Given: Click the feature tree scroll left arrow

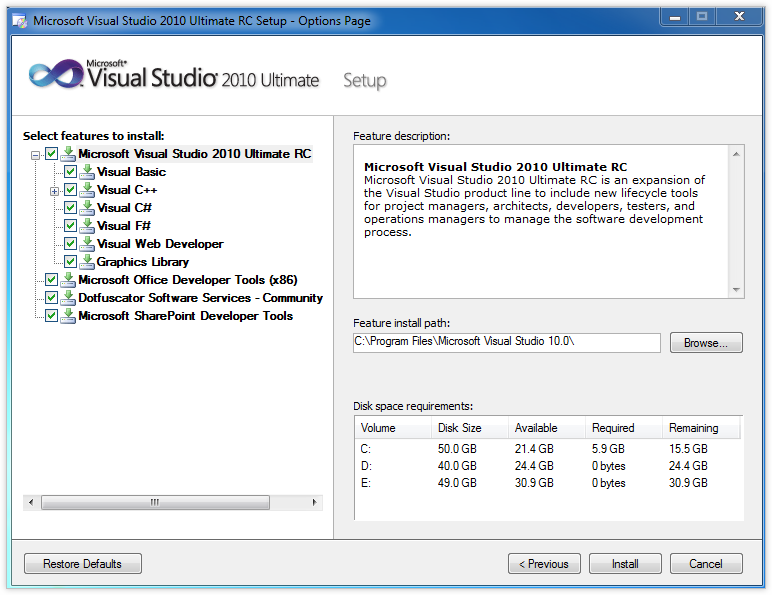Looking at the screenshot, I should click(32, 502).
